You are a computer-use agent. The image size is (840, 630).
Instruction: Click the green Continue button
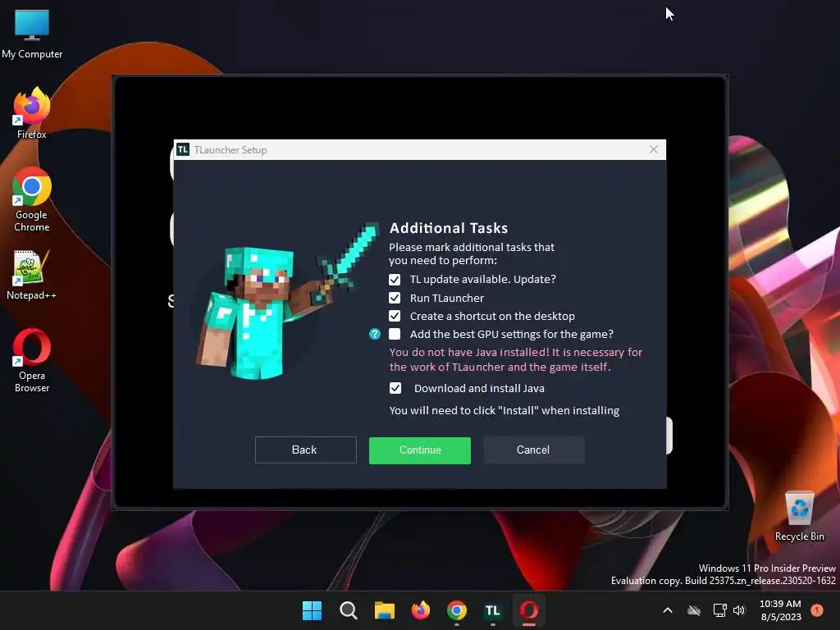click(420, 450)
